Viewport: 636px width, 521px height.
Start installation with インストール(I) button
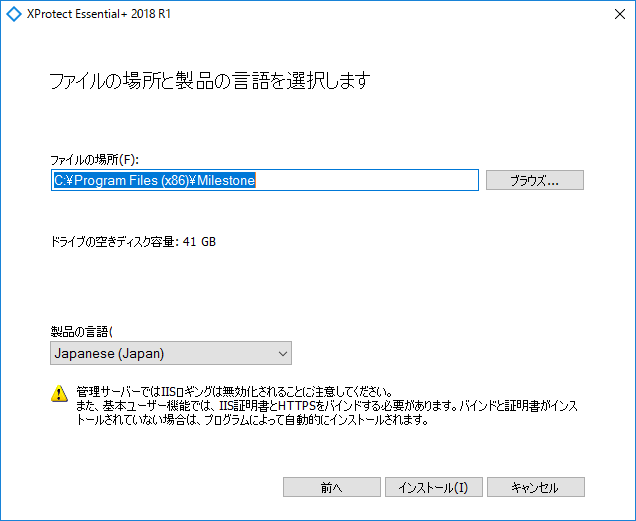pyautogui.click(x=434, y=487)
